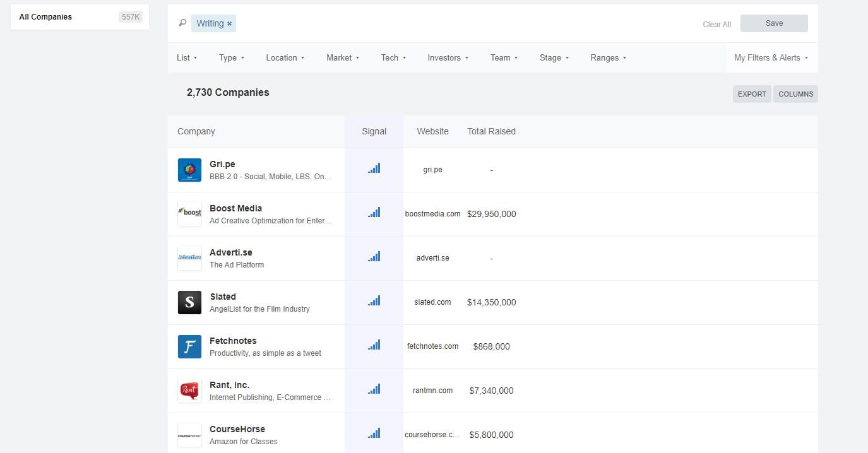Click the Slated logo icon
Image resolution: width=868 pixels, height=453 pixels.
[189, 303]
